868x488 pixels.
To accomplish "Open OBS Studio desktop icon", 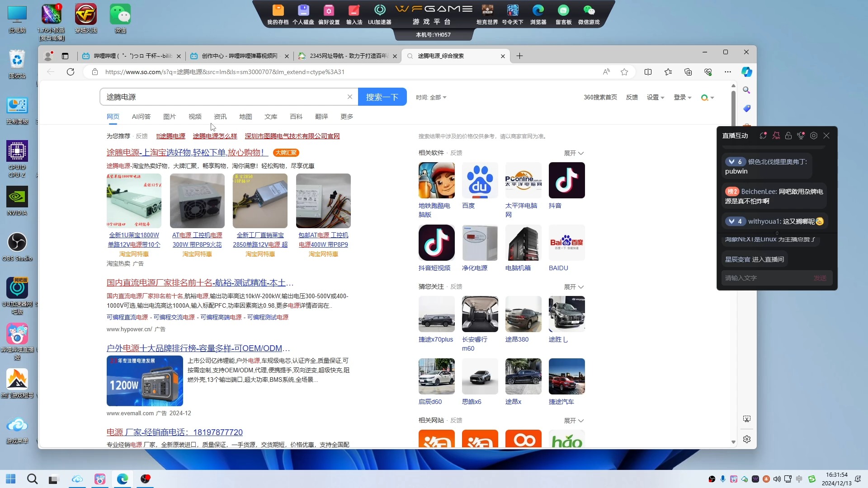I will (x=17, y=247).
